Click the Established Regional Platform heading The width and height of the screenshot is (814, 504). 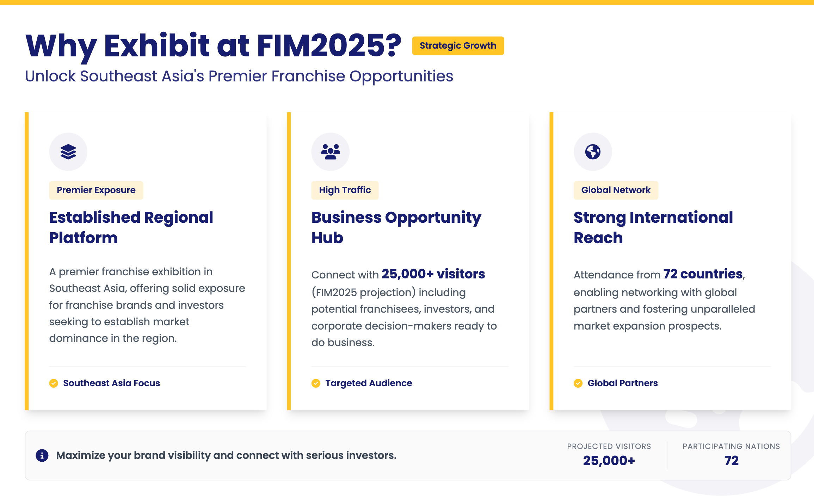click(131, 227)
